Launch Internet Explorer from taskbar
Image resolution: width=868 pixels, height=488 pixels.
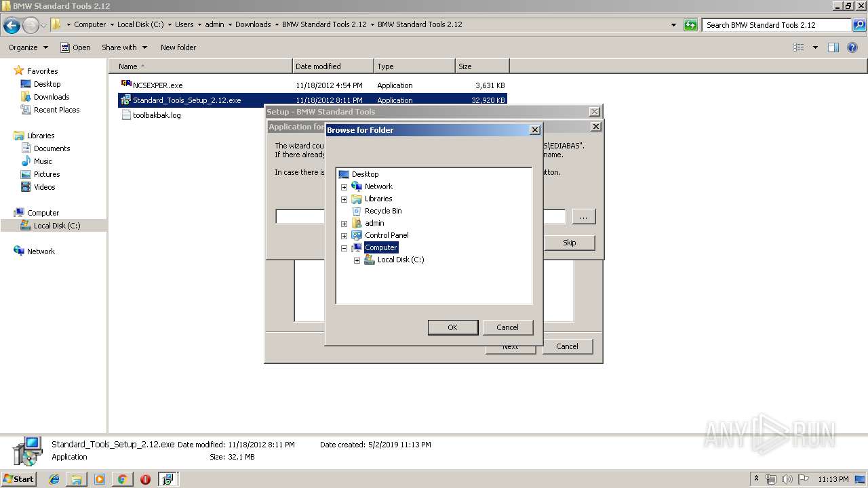54,479
